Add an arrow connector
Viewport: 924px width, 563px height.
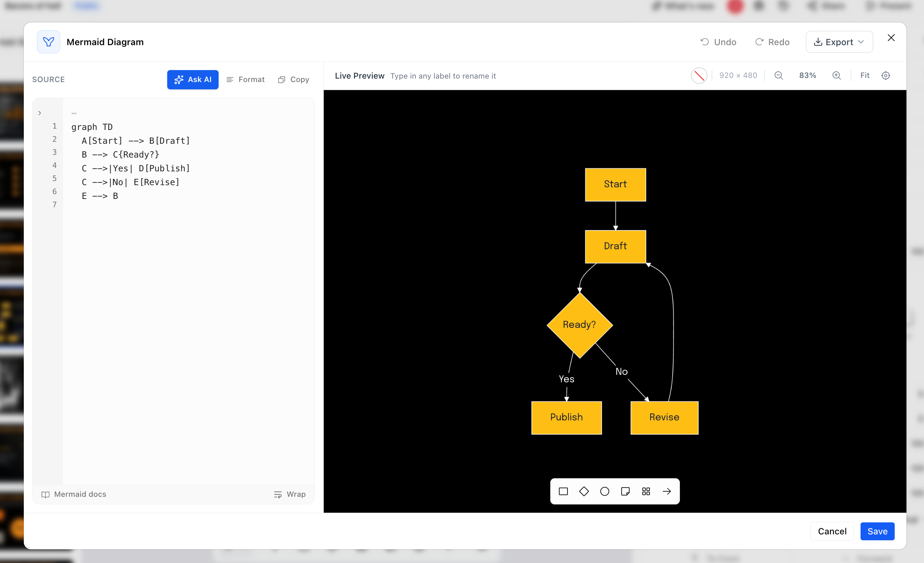[x=667, y=491]
